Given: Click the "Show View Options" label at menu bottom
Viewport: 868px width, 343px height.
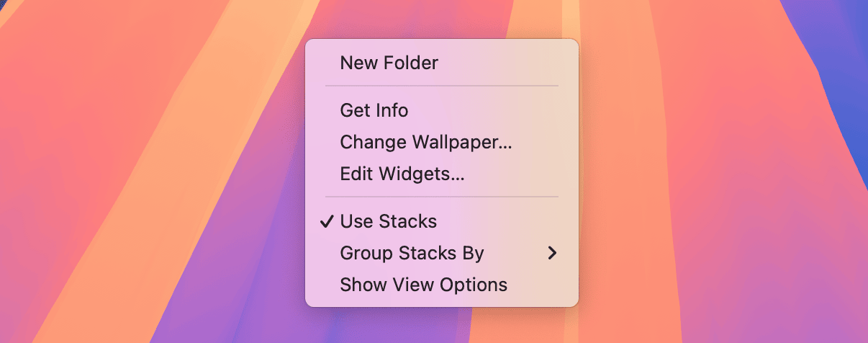Looking at the screenshot, I should click(423, 285).
